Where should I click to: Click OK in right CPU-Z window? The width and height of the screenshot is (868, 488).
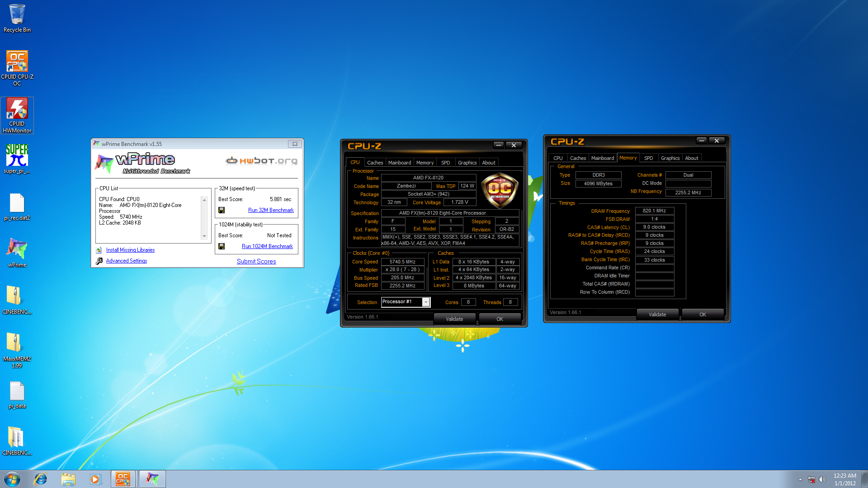703,314
